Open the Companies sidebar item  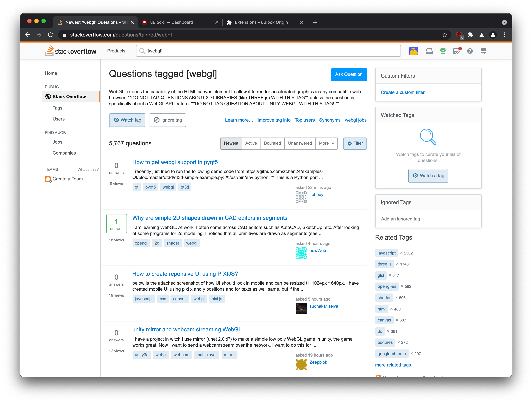click(64, 153)
